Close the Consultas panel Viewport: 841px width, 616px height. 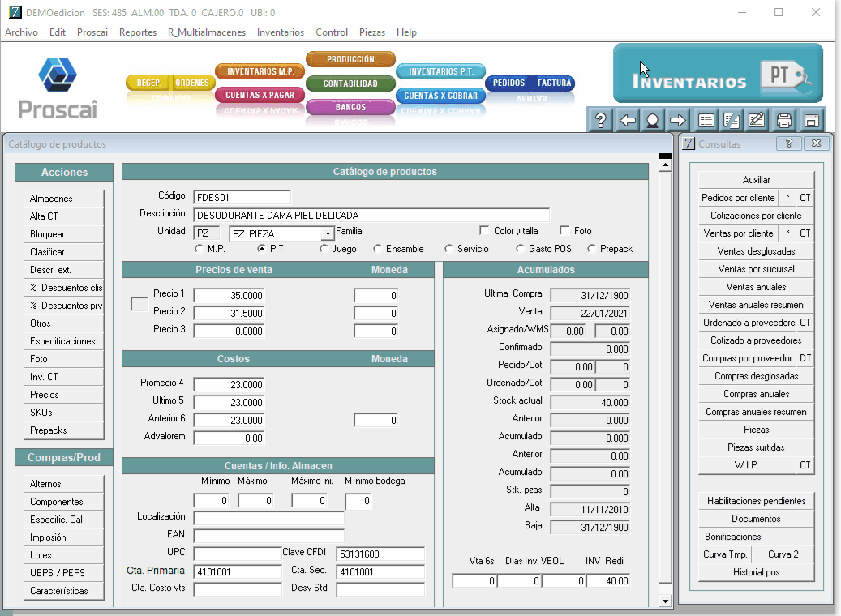click(817, 143)
